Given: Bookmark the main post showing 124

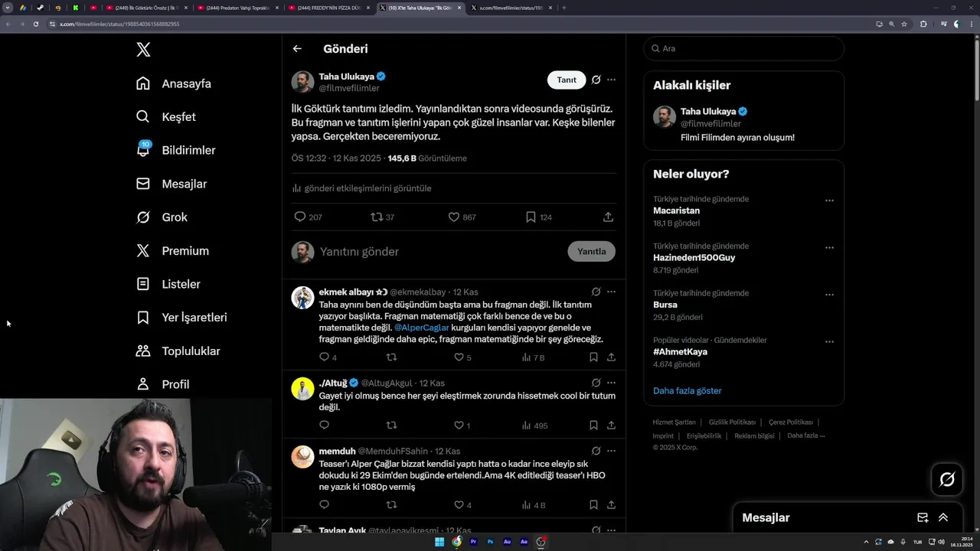Looking at the screenshot, I should point(531,217).
